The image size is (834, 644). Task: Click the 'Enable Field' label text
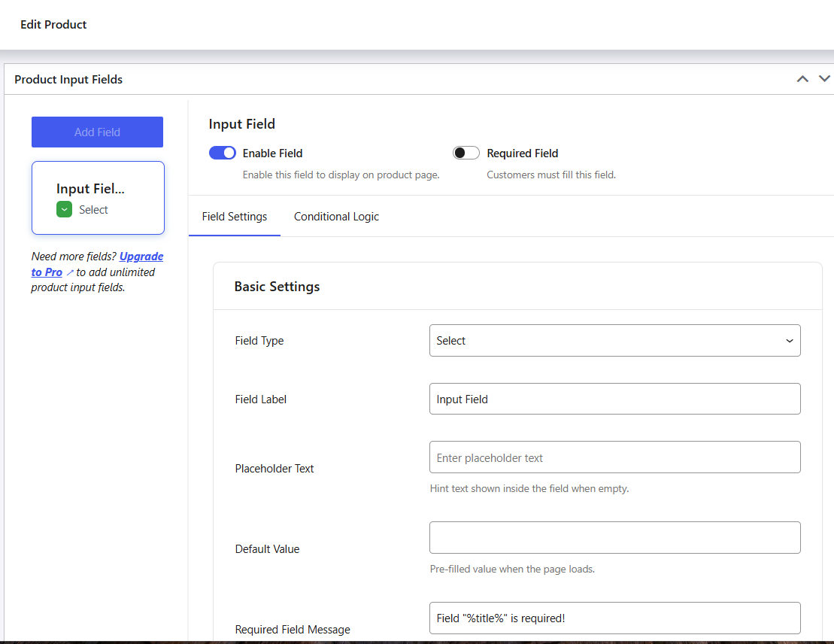tap(272, 153)
